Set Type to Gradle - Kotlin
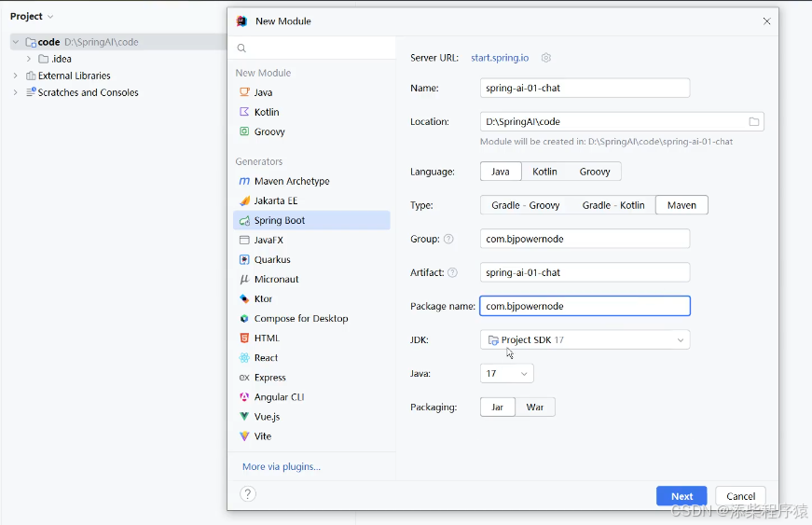Screen dimensions: 812x525 point(613,205)
